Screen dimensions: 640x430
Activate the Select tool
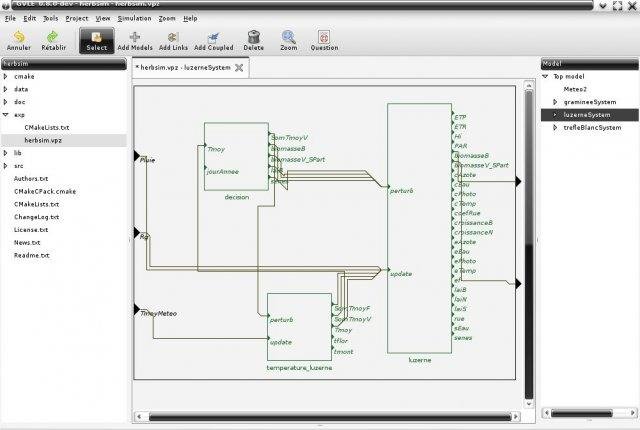coord(96,39)
